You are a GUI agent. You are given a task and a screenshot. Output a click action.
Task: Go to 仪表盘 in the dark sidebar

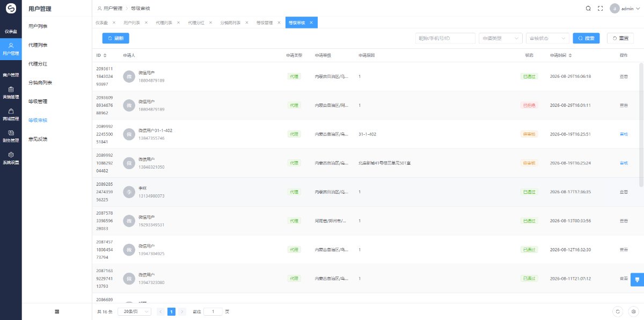(x=11, y=31)
